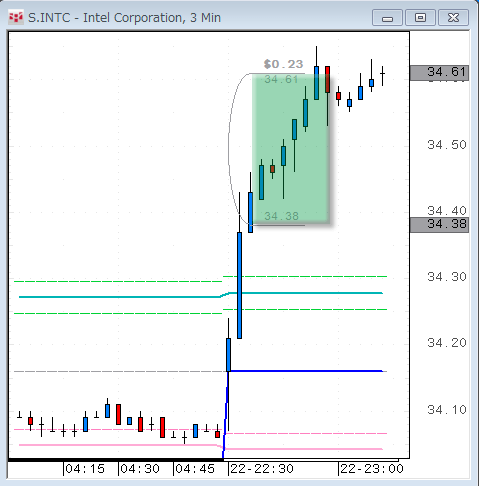
Task: Click the 34.10 price axis label
Action: click(447, 409)
